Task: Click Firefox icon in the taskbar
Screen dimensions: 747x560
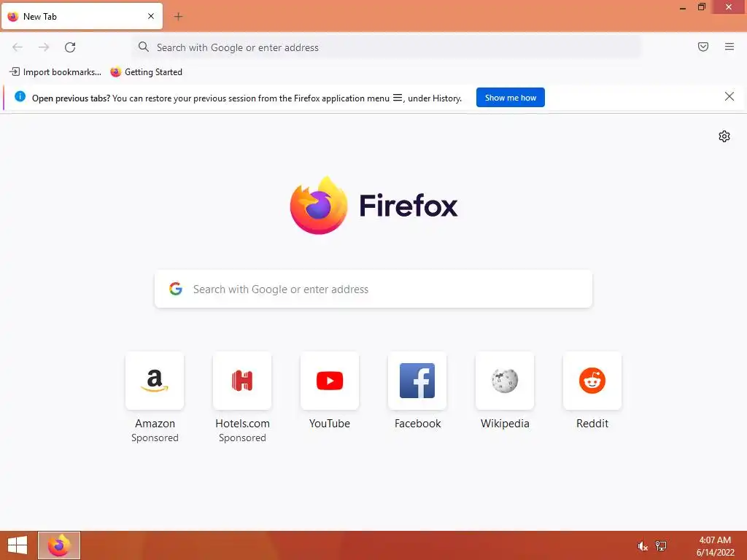Action: click(x=59, y=545)
